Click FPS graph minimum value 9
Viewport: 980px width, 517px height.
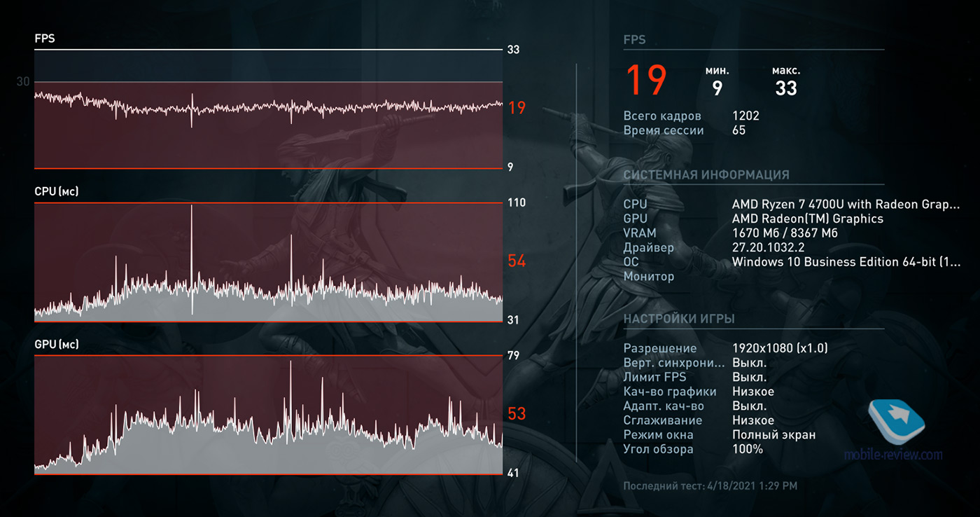[x=510, y=167]
